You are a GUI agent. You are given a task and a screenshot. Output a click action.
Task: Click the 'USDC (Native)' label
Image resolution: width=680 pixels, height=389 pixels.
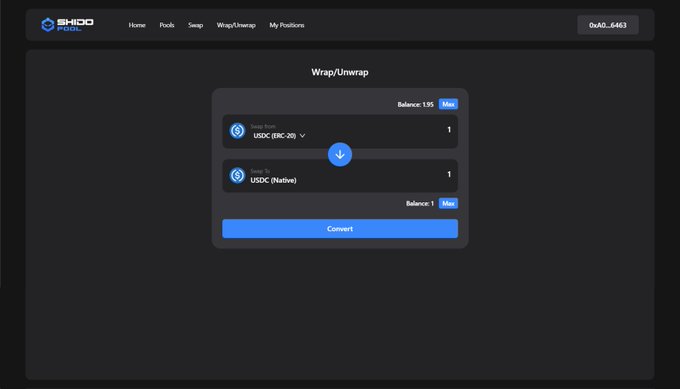coord(274,180)
